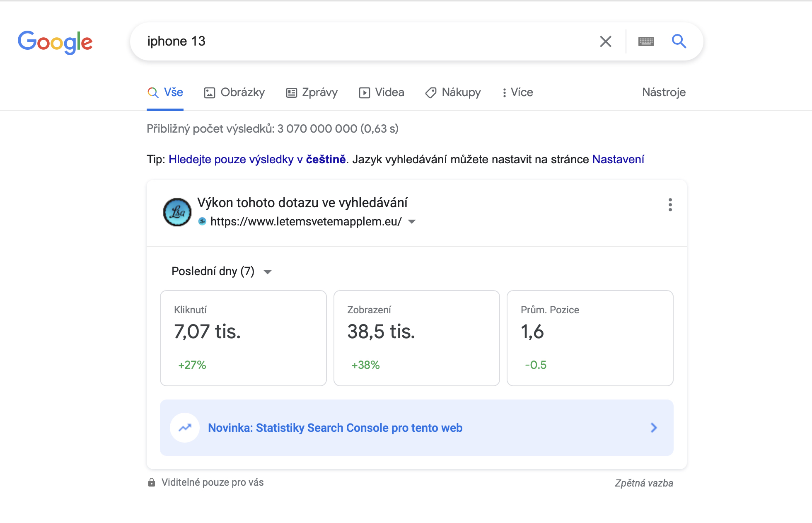Click into the iphone 13 search field

(x=365, y=41)
